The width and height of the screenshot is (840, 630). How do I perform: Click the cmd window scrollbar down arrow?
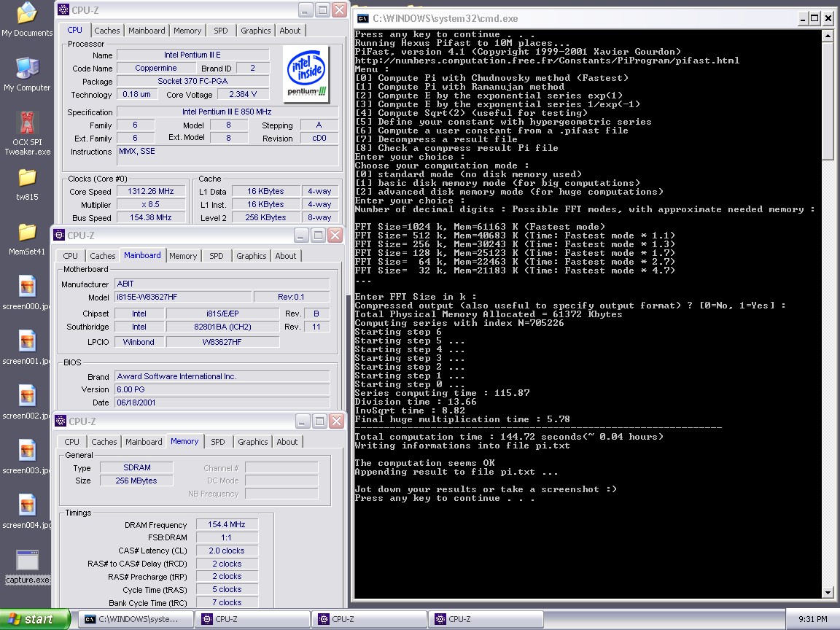click(x=828, y=593)
